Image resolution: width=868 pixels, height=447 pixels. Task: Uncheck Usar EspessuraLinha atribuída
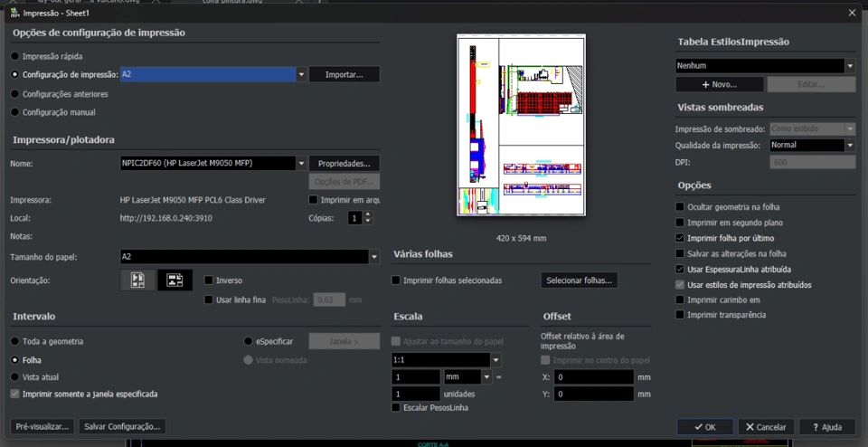coord(680,270)
